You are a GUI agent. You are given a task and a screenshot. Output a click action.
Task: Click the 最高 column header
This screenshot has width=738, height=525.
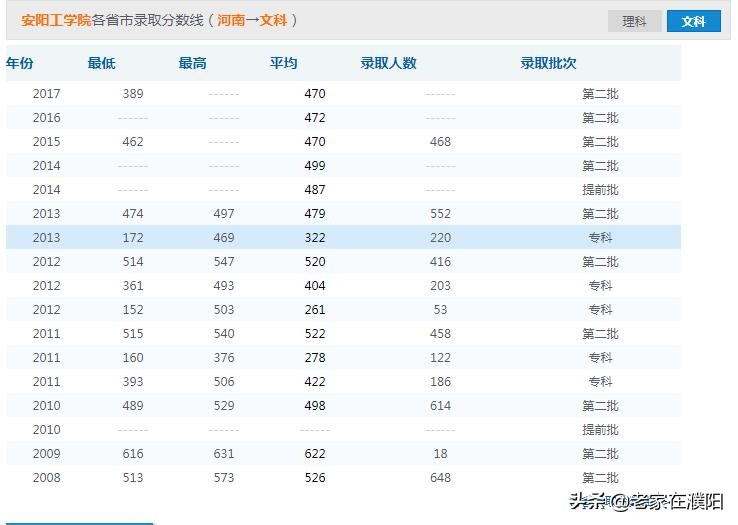click(x=193, y=63)
